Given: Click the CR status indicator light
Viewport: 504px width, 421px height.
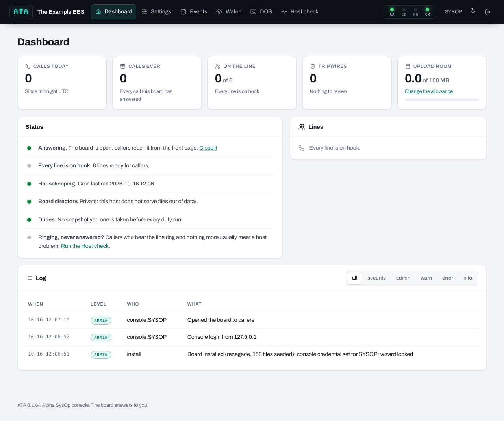Looking at the screenshot, I should point(427,9).
